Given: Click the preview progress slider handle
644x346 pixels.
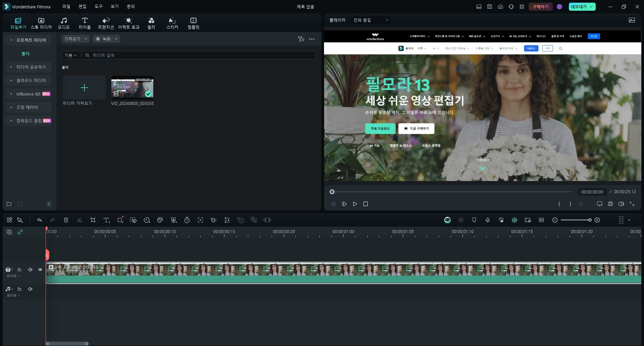Looking at the screenshot, I should [x=332, y=192].
